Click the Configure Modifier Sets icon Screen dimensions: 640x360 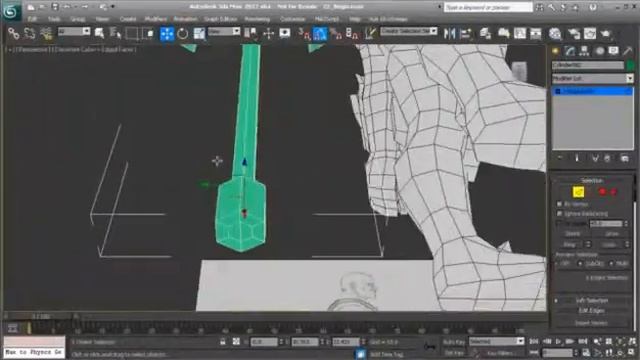[x=624, y=158]
